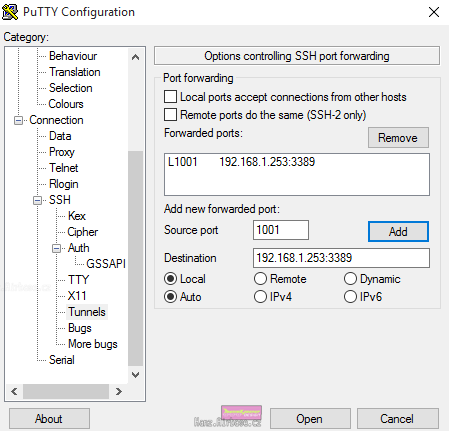Image resolution: width=449 pixels, height=431 pixels.
Task: Open the Proxy category
Action: 62,152
